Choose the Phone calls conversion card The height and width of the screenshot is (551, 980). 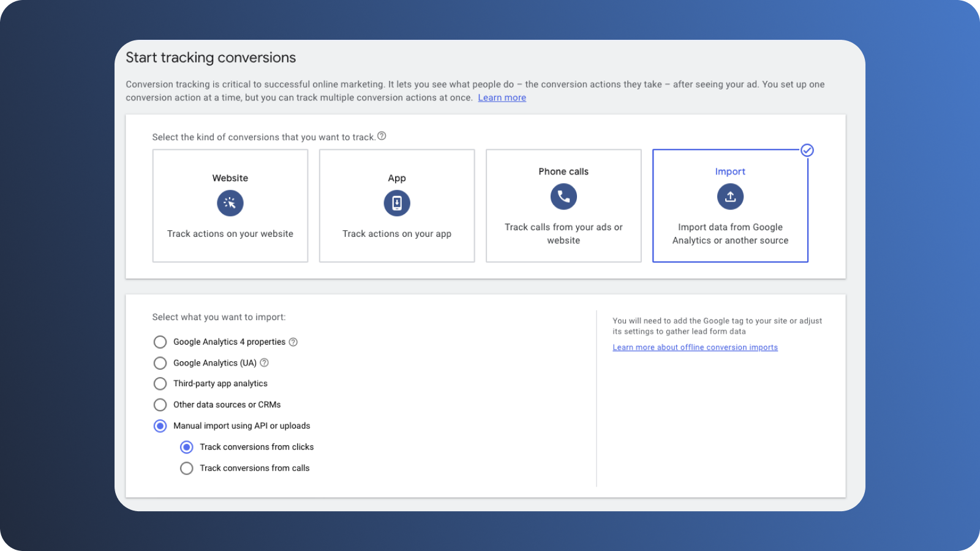[x=563, y=206]
